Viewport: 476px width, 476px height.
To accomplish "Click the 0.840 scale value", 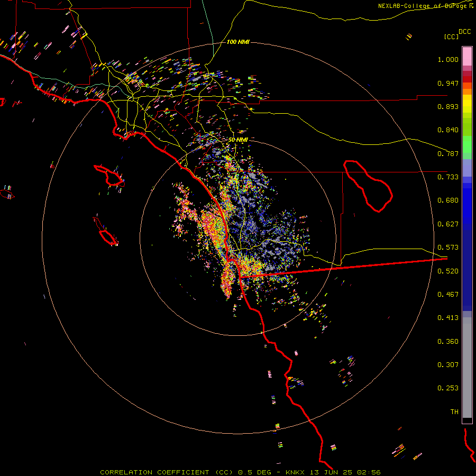I will click(448, 130).
